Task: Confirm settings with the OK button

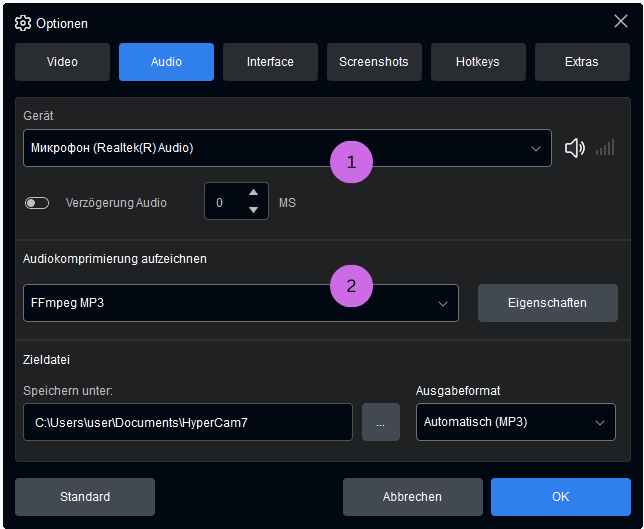Action: [560, 496]
